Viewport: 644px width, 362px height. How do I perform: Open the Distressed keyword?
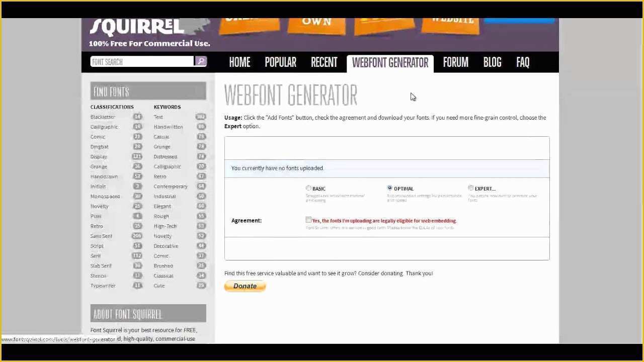[x=165, y=156]
